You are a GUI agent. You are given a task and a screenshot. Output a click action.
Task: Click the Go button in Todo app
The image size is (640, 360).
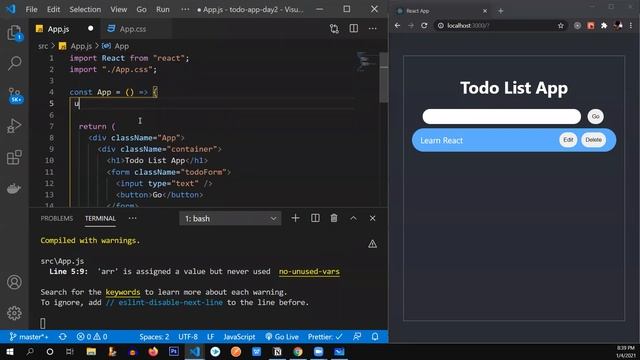point(596,116)
